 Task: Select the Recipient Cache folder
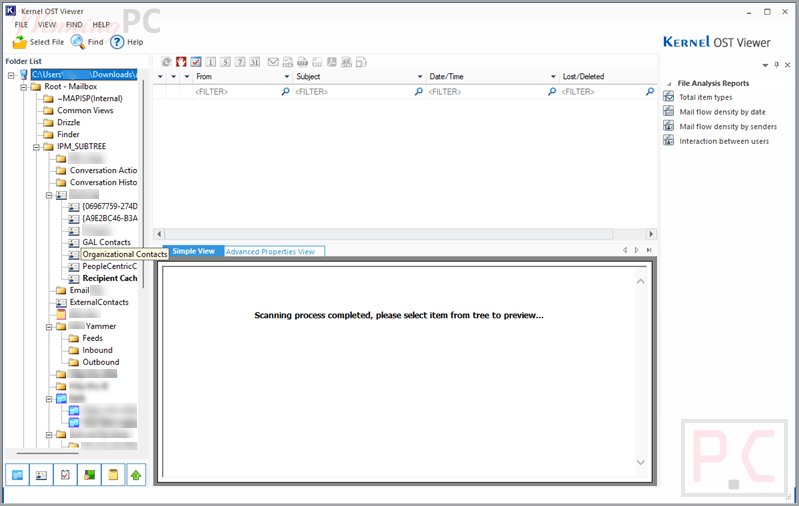tap(110, 278)
